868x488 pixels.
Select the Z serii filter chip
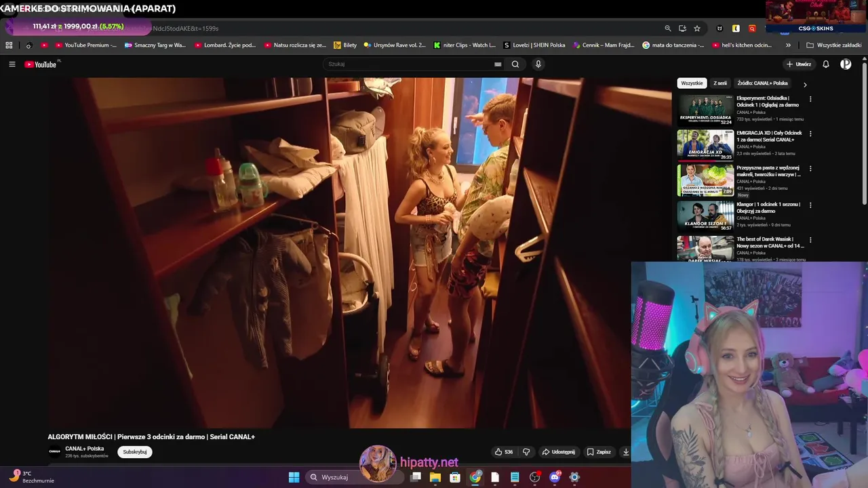coord(720,83)
